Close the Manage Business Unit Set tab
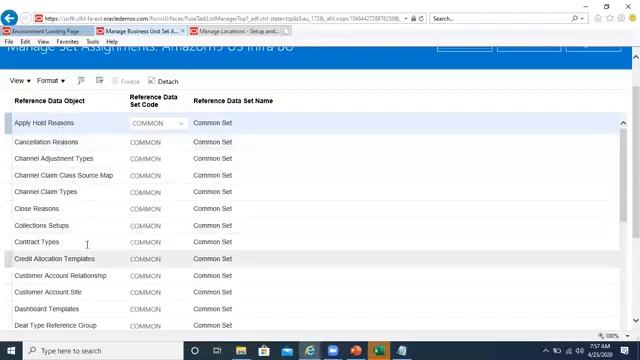This screenshot has height=360, width=640. click(182, 31)
